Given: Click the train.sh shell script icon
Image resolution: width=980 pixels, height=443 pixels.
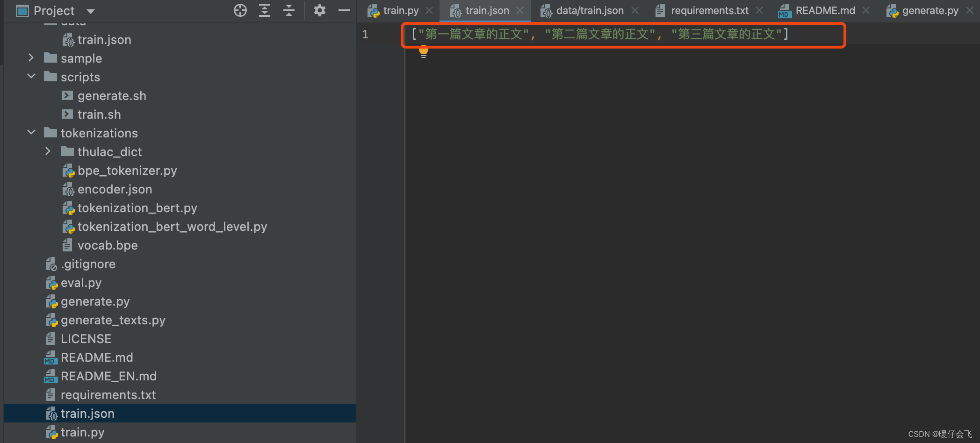Looking at the screenshot, I should 67,114.
